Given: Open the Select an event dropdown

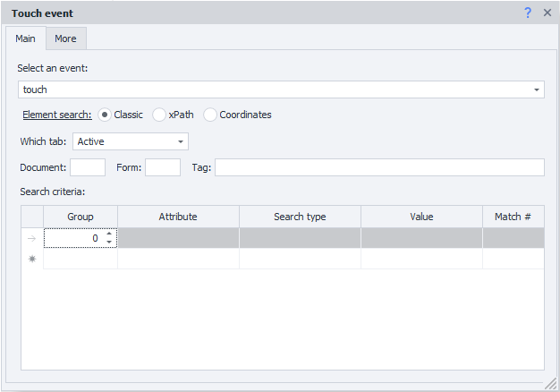Looking at the screenshot, I should [537, 89].
